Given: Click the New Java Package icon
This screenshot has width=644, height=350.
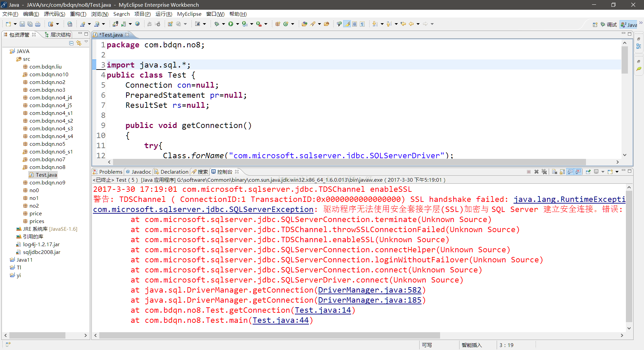Looking at the screenshot, I should click(x=277, y=24).
